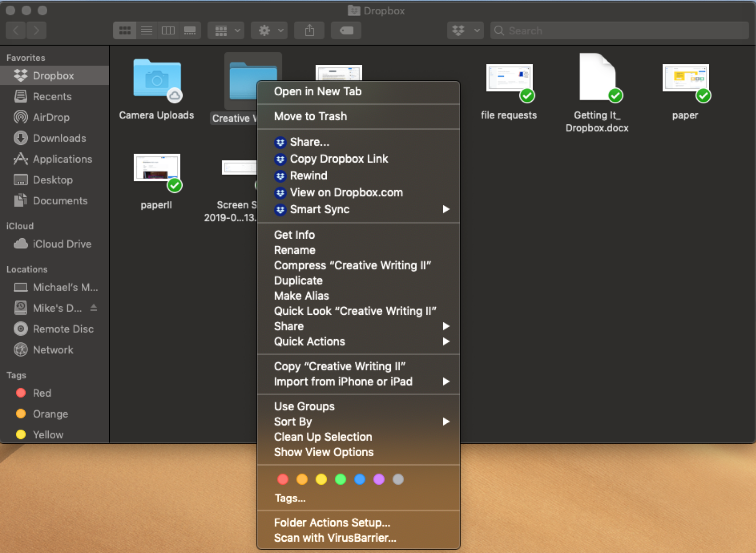Choose Copy "Creative Writing II"
Image resolution: width=756 pixels, height=553 pixels.
[x=359, y=366]
